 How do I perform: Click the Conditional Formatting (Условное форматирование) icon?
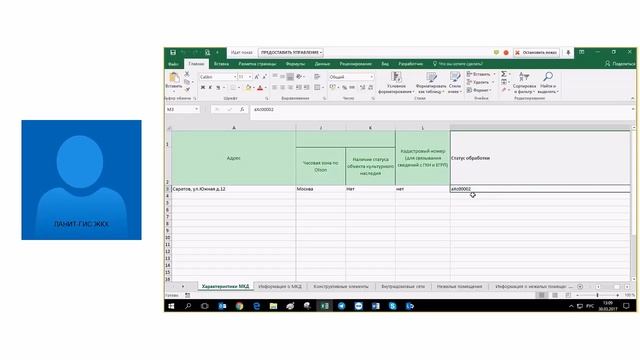tap(396, 77)
